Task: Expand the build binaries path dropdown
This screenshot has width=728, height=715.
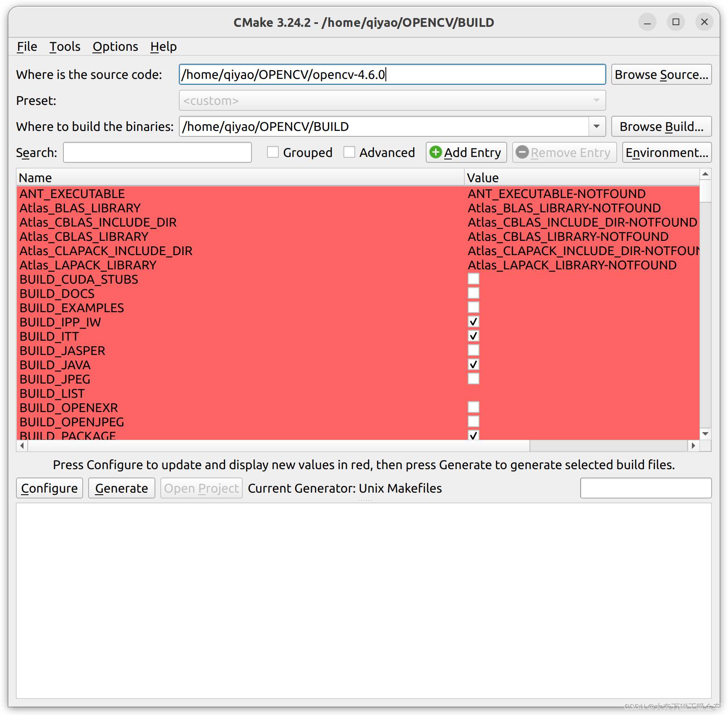Action: [x=597, y=126]
